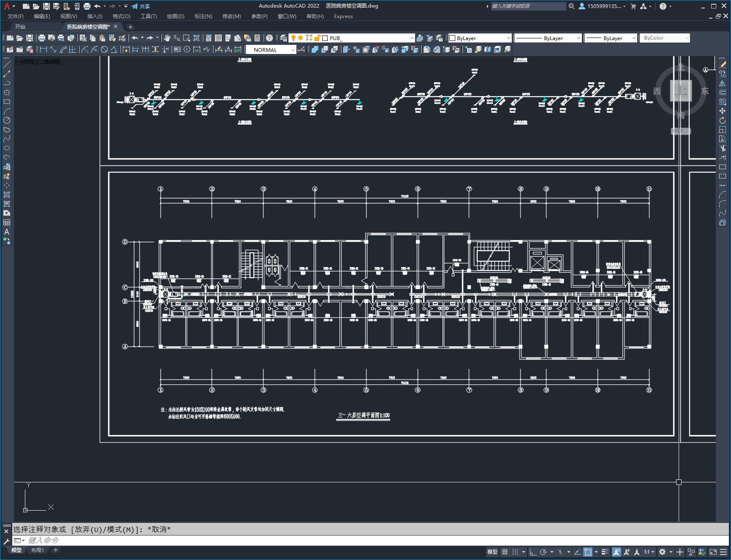Select the Rotate tool in modify toolbar
The image size is (731, 560).
coord(723,120)
